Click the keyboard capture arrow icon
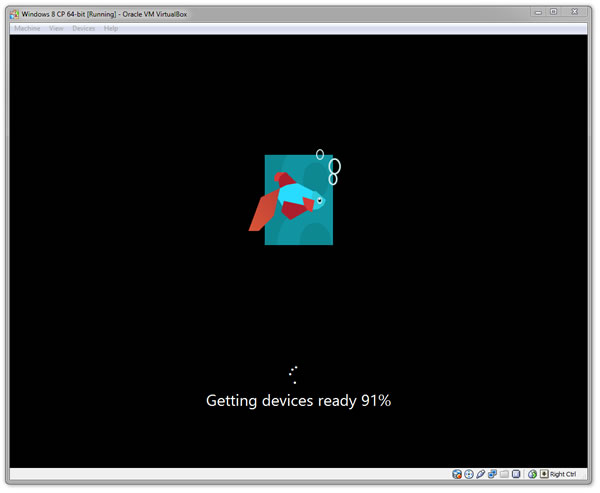The height and width of the screenshot is (493, 600). coord(544,474)
